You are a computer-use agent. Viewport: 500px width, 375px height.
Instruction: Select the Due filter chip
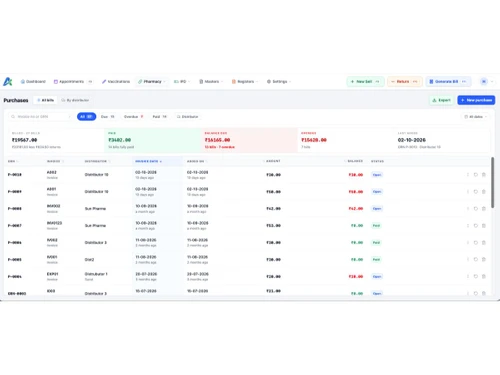[x=108, y=117]
